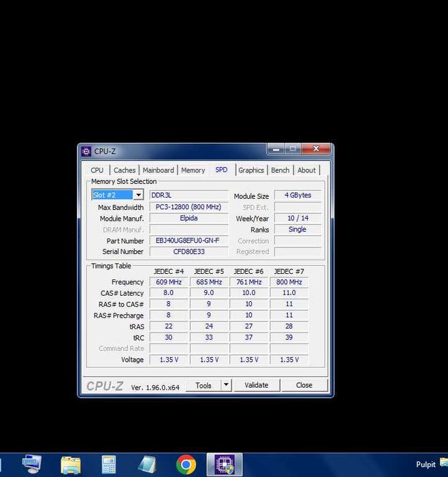448x477 pixels.
Task: Click the DDR3L memory type field
Action: [189, 195]
